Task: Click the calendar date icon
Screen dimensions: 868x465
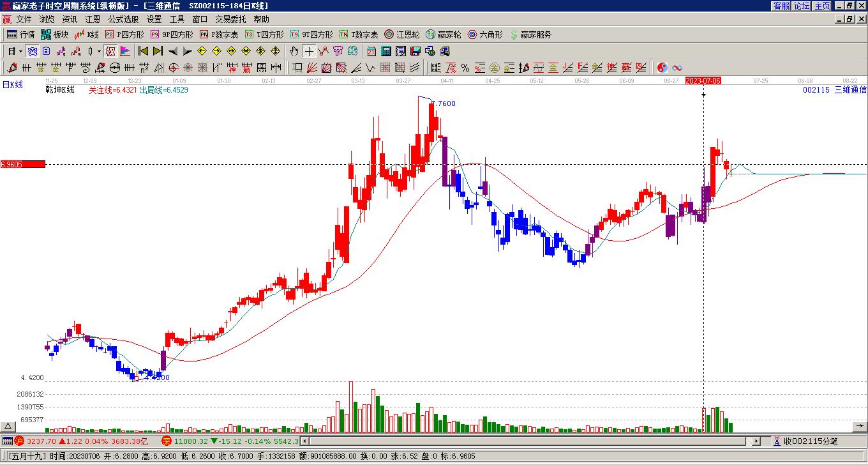Action: tap(371, 51)
